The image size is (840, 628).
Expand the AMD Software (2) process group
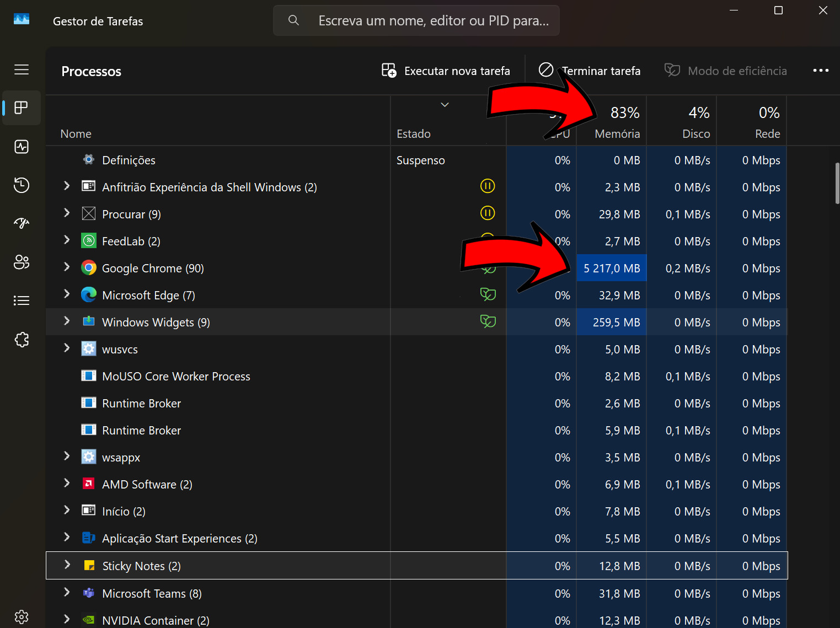pos(67,484)
